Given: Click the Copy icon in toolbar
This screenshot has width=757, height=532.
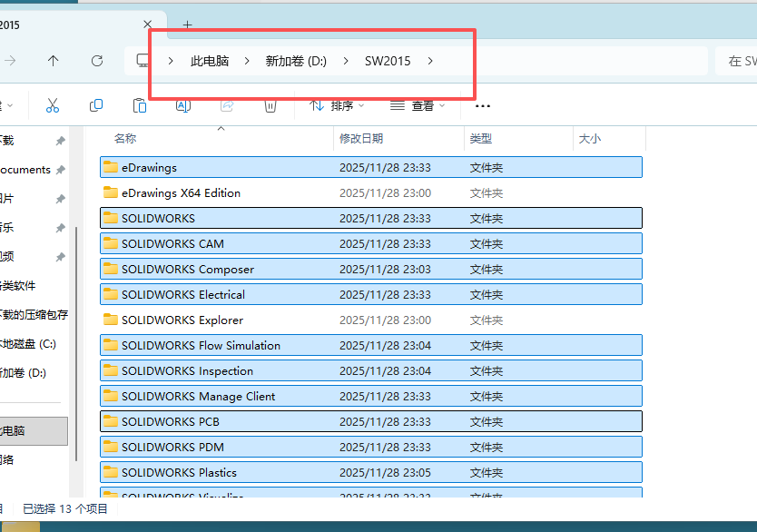Looking at the screenshot, I should [x=95, y=105].
